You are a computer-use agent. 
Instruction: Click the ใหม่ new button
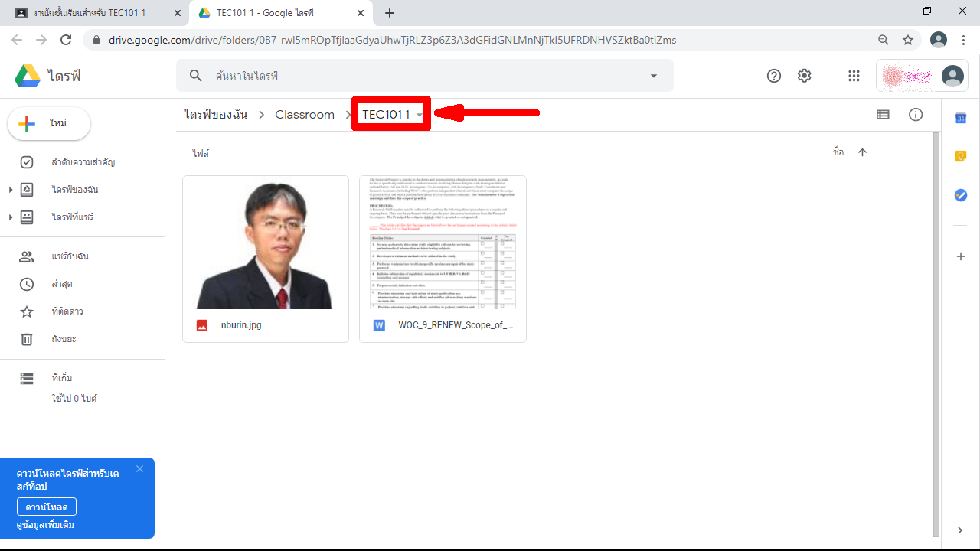click(x=49, y=124)
